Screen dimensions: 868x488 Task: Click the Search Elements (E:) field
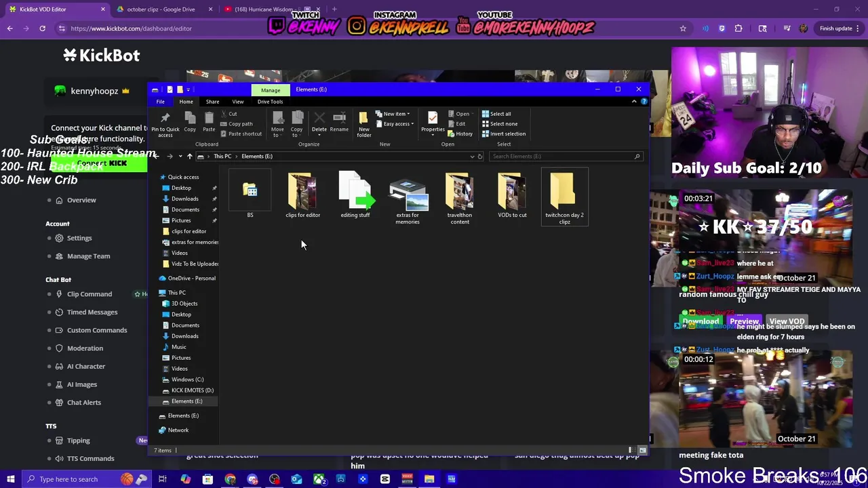pyautogui.click(x=565, y=157)
